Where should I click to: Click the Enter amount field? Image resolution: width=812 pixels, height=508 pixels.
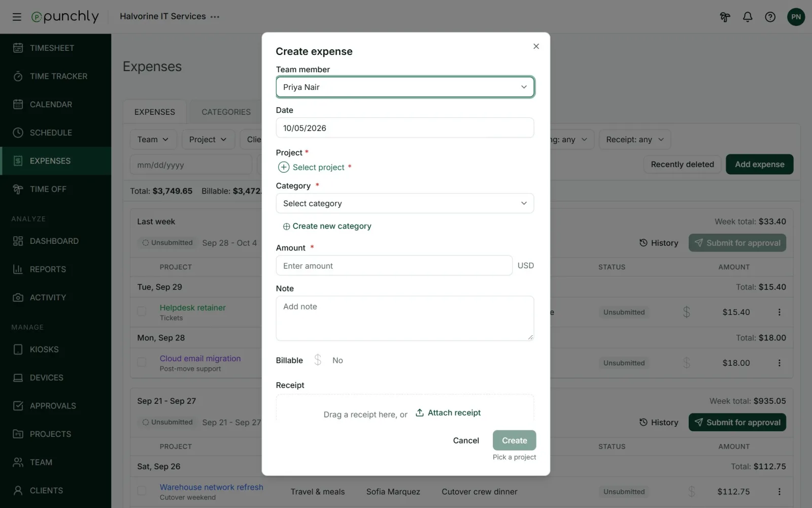[x=394, y=266]
